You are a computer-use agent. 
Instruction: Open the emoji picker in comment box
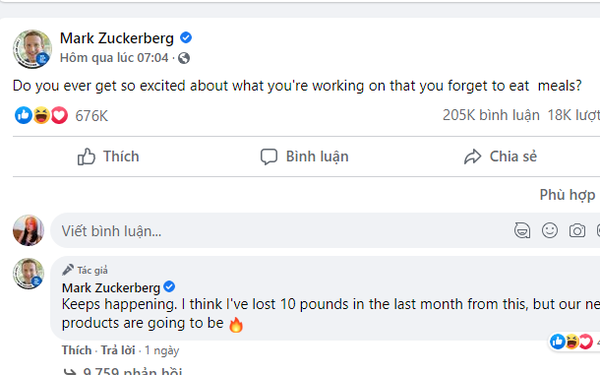point(549,230)
